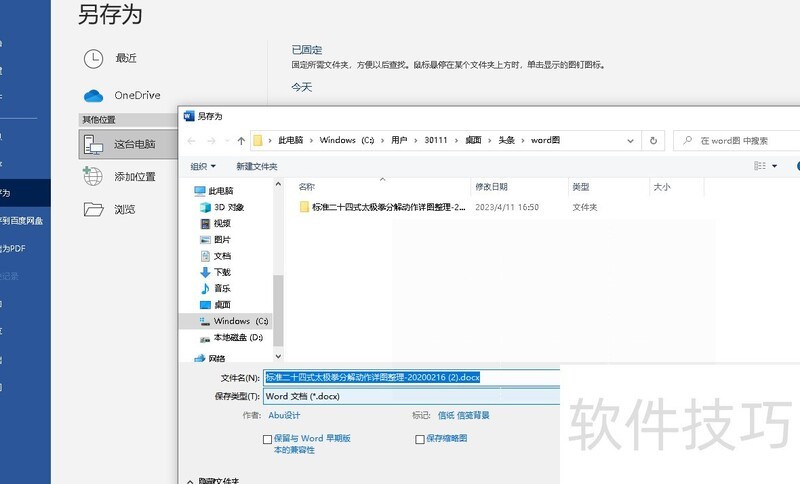Open the 保存类型 file type dropdown

click(x=410, y=396)
